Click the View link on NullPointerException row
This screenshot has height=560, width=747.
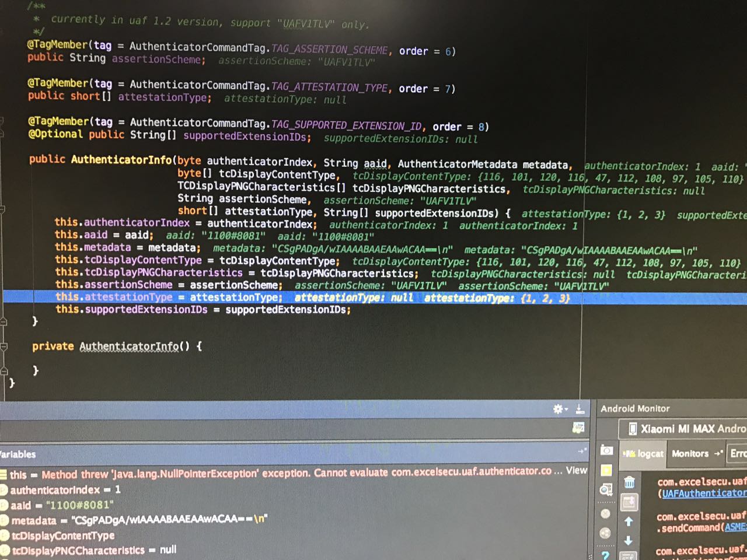pyautogui.click(x=576, y=470)
